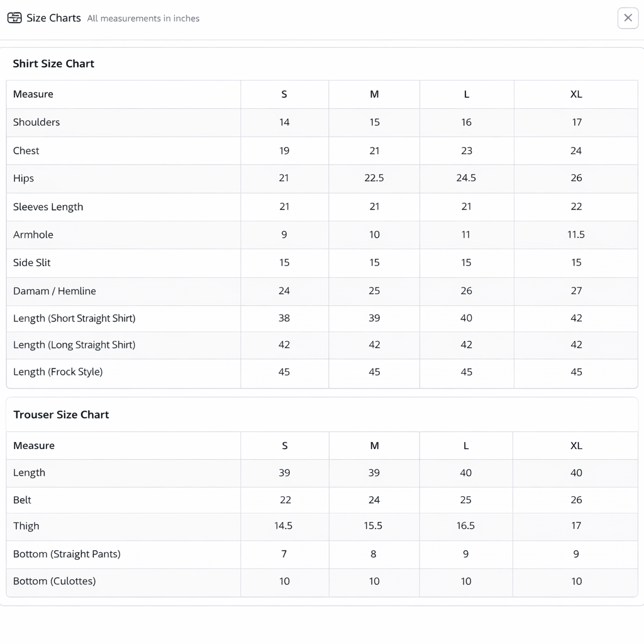This screenshot has height=644, width=644.
Task: Click the Belt row label
Action: [x=22, y=500]
